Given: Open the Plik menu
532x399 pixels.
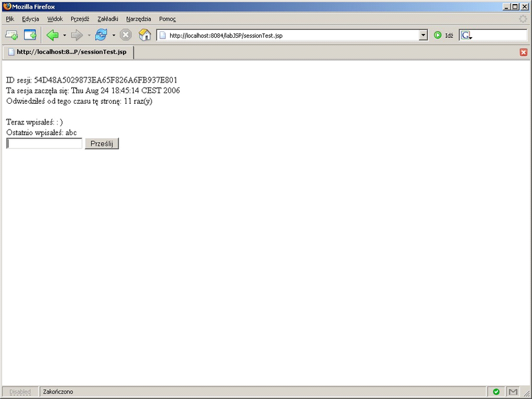Looking at the screenshot, I should 10,19.
